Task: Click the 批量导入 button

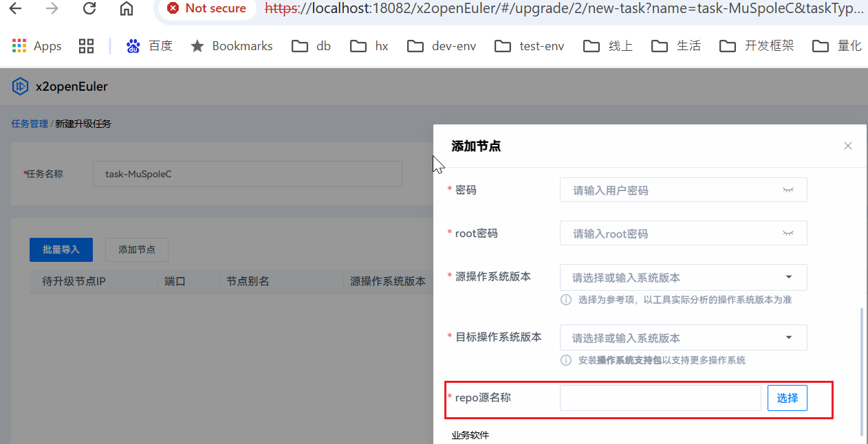Action: click(61, 249)
